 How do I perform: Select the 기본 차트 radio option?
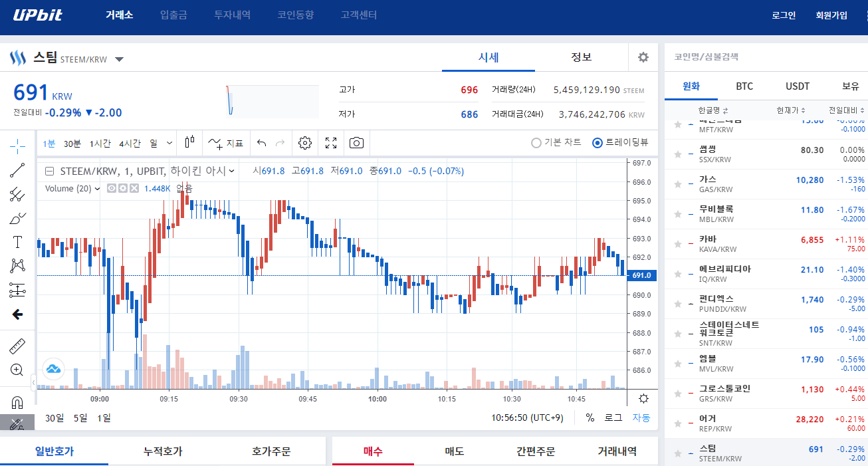click(x=556, y=142)
